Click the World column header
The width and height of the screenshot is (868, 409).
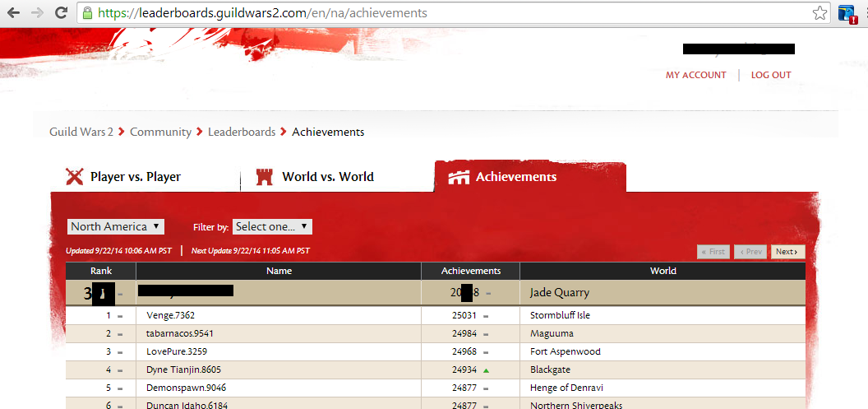[x=663, y=271]
